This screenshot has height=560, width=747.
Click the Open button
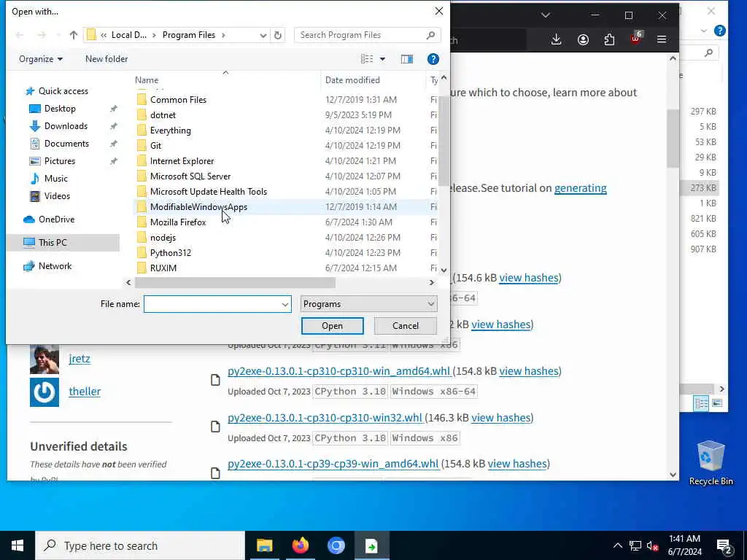pyautogui.click(x=332, y=326)
